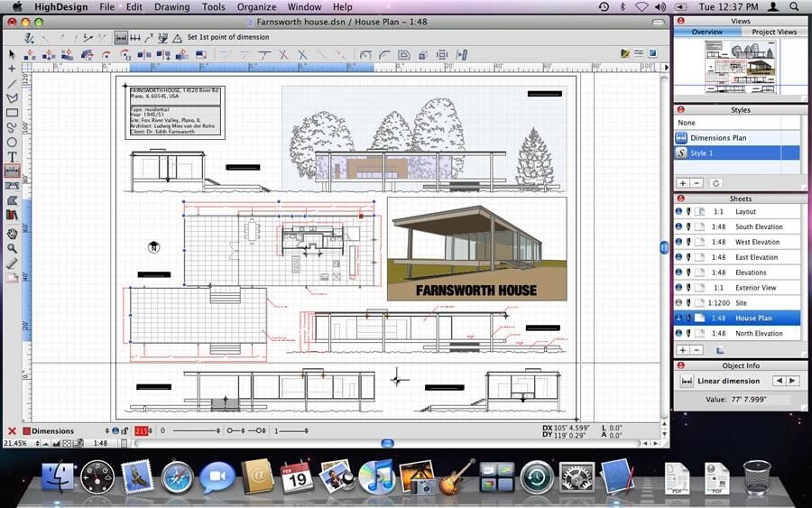This screenshot has width=812, height=508.
Task: Choose the elevation marker dimension icon
Action: 163,37
